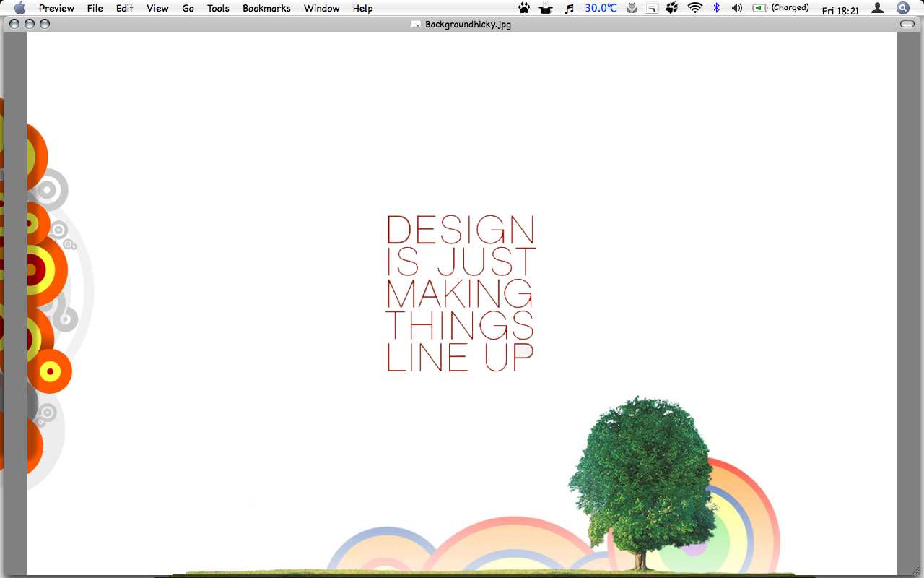The width and height of the screenshot is (924, 578).
Task: Click the "Design is just making things line up" image
Action: 462,303
